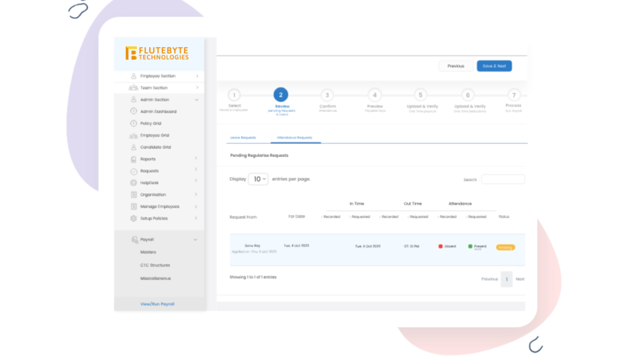Viewport: 644px width, 362px height.
Task: Click the Previous button at top
Action: pyautogui.click(x=456, y=66)
